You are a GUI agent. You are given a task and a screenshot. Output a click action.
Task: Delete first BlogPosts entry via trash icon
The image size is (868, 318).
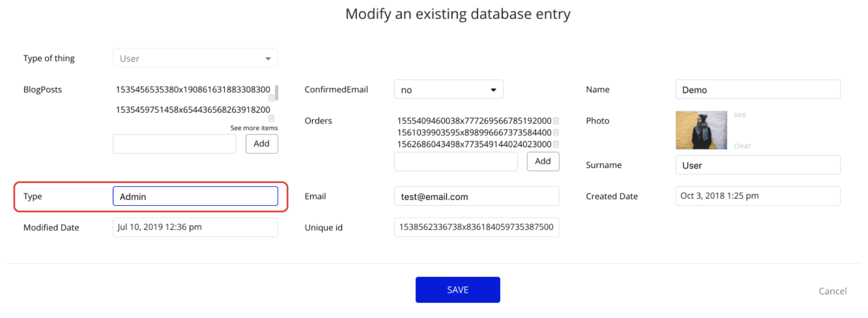point(271,98)
